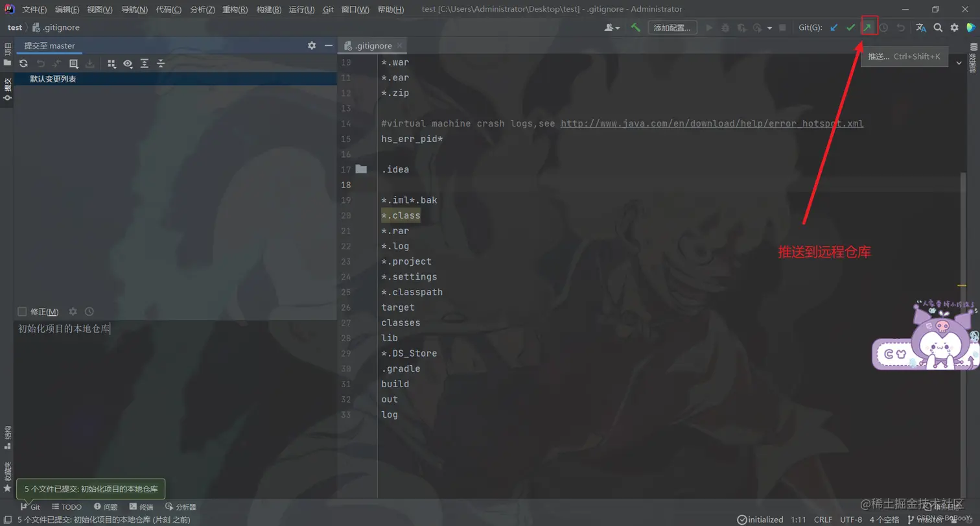This screenshot has width=980, height=526.
Task: Select the 提交至 master tab
Action: coord(50,45)
